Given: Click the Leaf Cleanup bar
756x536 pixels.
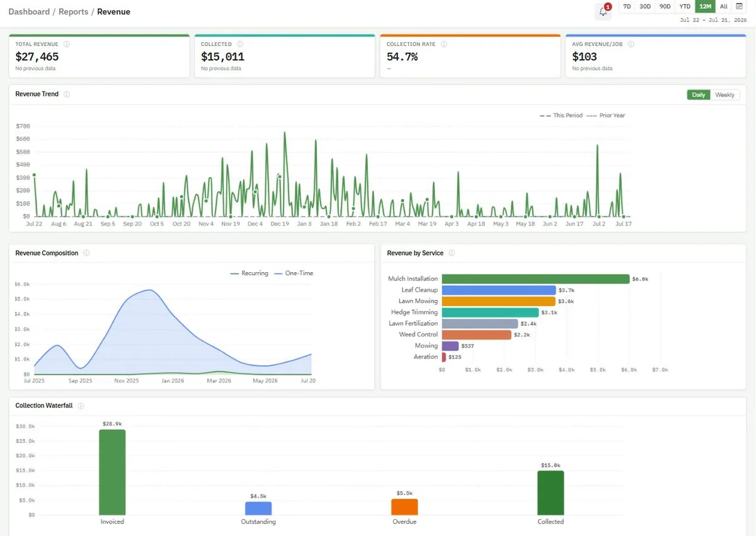Looking at the screenshot, I should 499,290.
